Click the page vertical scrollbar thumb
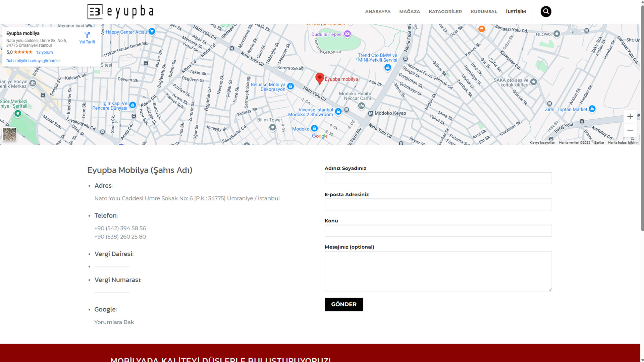This screenshot has height=362, width=644. click(x=642, y=117)
